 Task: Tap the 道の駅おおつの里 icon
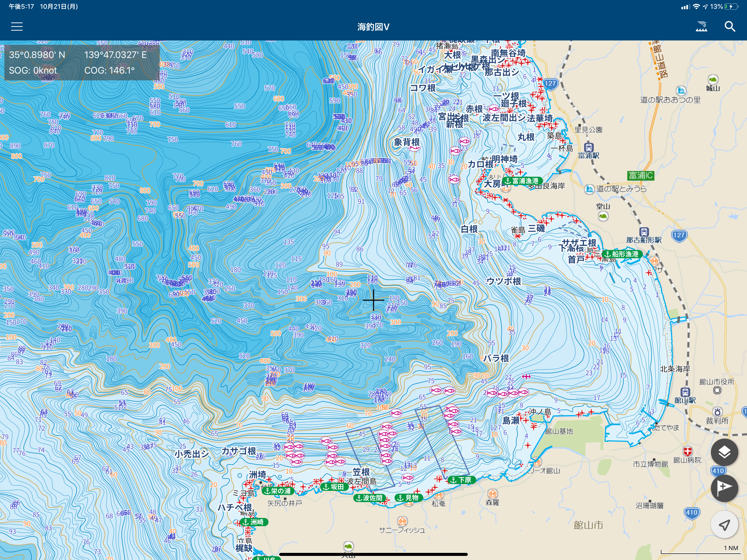[x=681, y=91]
